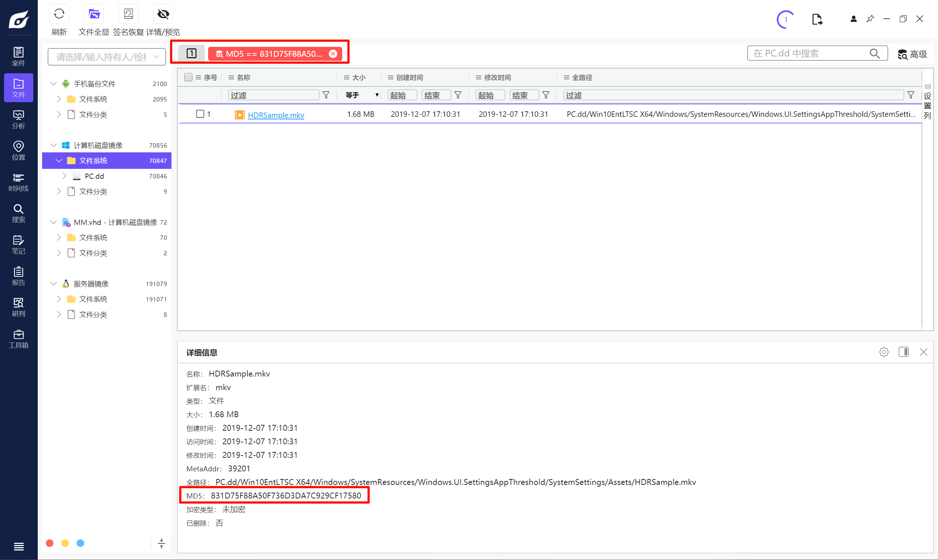This screenshot has height=560, width=938.
Task: Sort by the 全路径 column header
Action: point(582,77)
